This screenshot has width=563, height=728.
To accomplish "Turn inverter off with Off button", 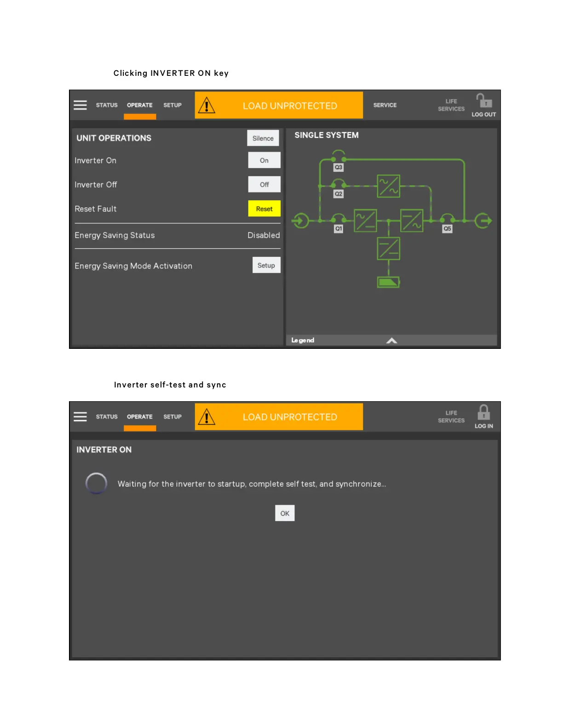I will pos(264,184).
